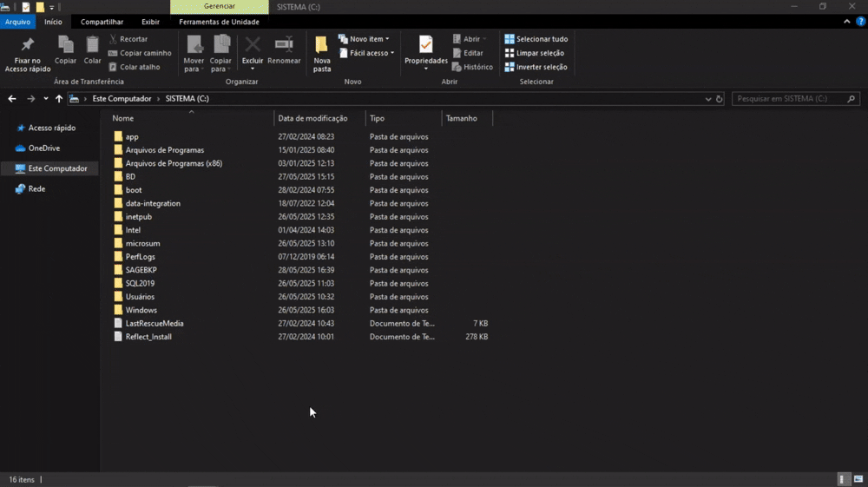Open the Compartilhar ribbon tab
Viewport: 868px width, 487px height.
(102, 22)
